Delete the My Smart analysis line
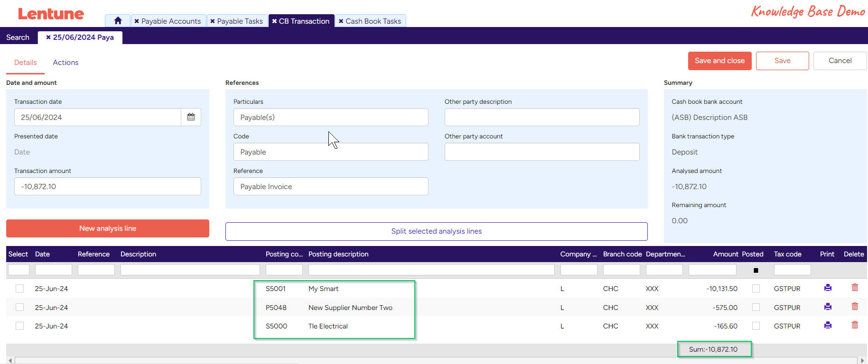 pyautogui.click(x=855, y=288)
